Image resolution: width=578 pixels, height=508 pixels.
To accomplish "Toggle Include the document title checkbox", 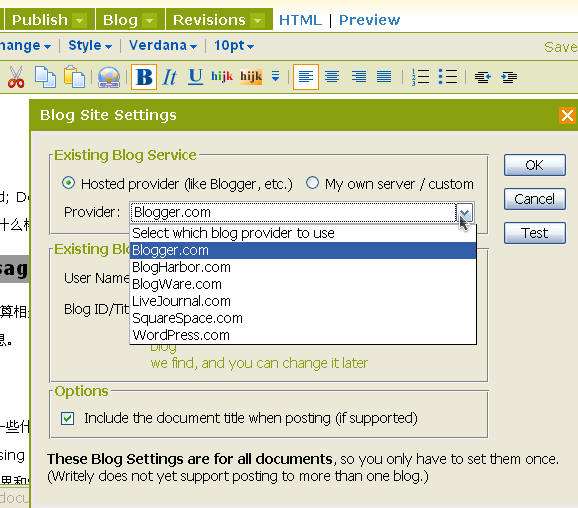I will click(67, 418).
